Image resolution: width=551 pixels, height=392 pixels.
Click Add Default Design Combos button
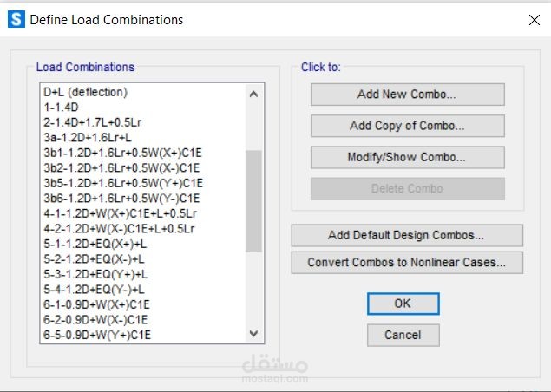[x=406, y=235]
